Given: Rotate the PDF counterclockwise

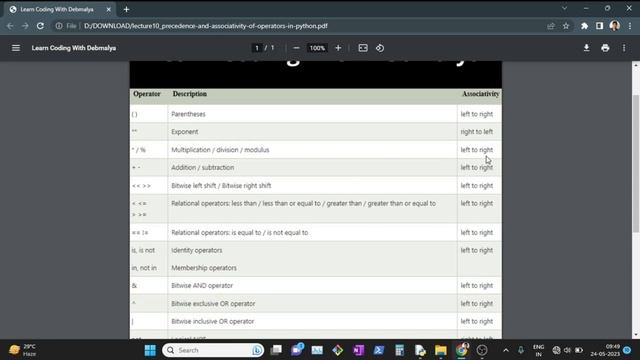Looking at the screenshot, I should 380,48.
